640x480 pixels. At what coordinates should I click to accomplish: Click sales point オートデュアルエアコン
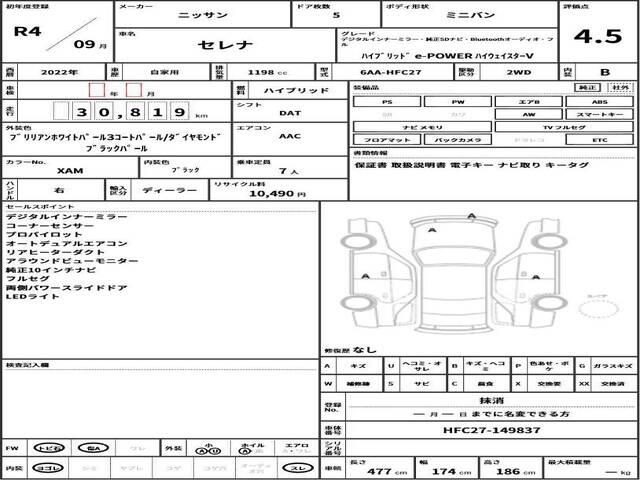67,244
